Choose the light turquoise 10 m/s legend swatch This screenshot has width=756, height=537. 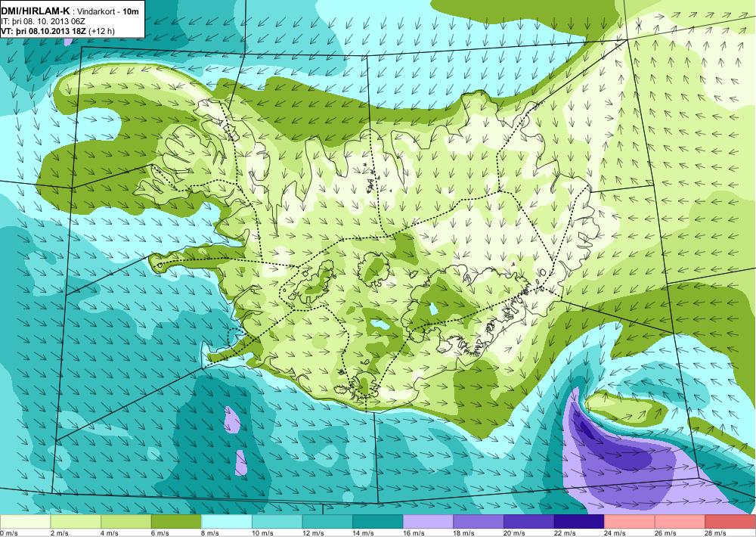point(277,522)
